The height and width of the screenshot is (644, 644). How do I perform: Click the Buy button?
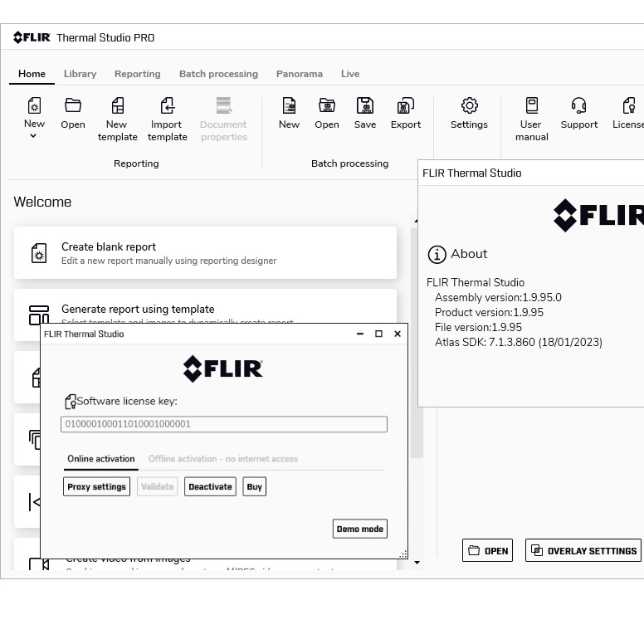click(x=254, y=486)
